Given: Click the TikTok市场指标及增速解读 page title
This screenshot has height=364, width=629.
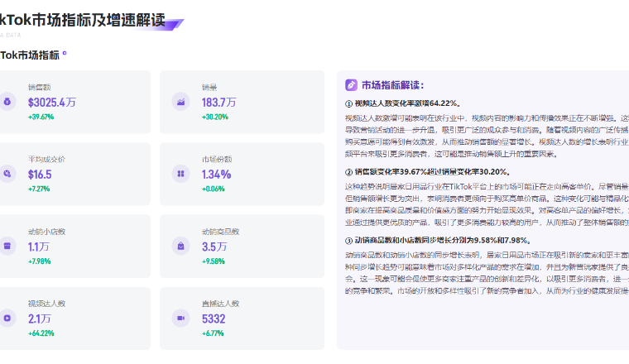Looking at the screenshot, I should [83, 20].
